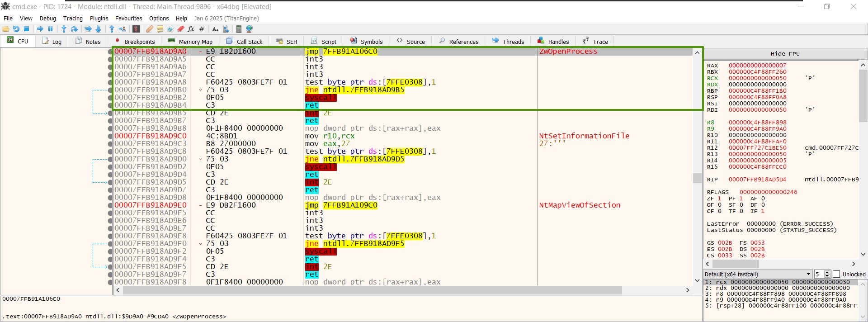Open the View menu

point(26,19)
